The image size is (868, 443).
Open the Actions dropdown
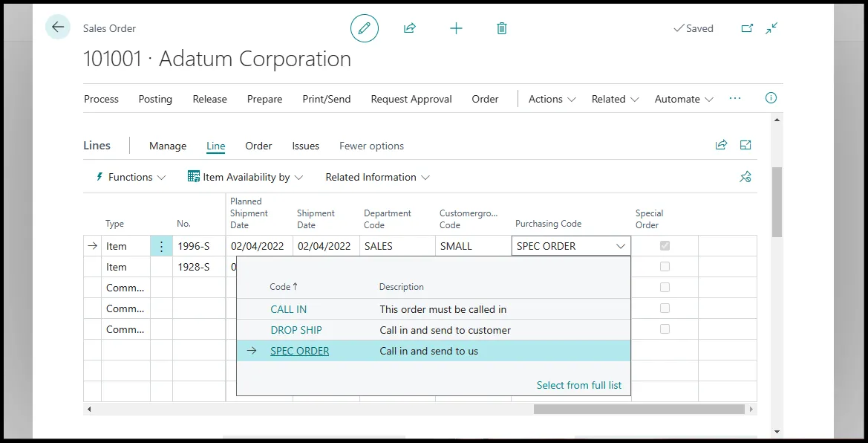tap(552, 100)
